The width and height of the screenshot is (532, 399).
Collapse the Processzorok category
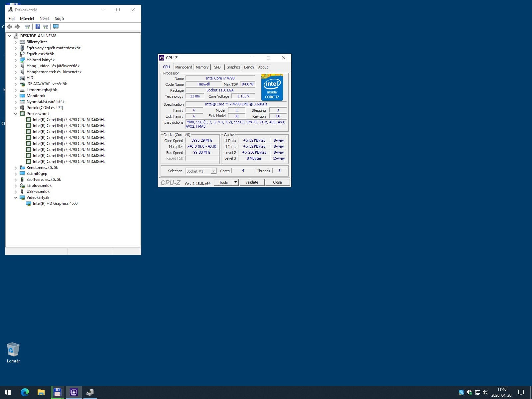[16, 114]
